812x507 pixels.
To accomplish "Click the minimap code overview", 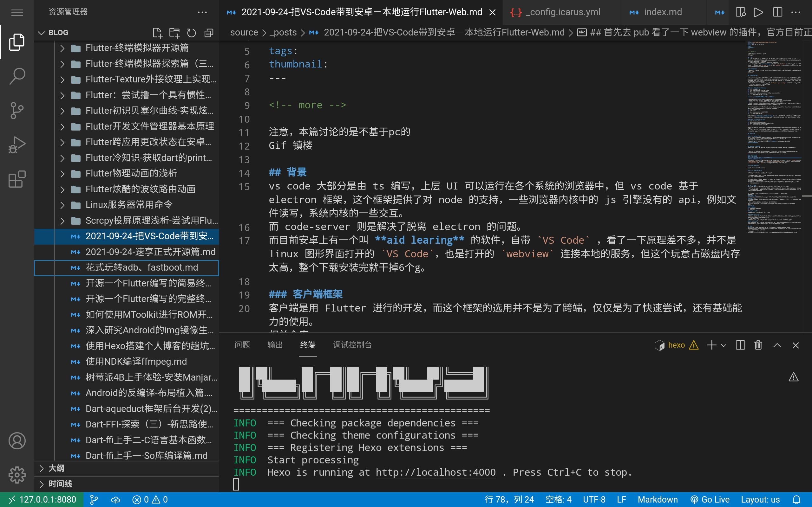I will 774,134.
